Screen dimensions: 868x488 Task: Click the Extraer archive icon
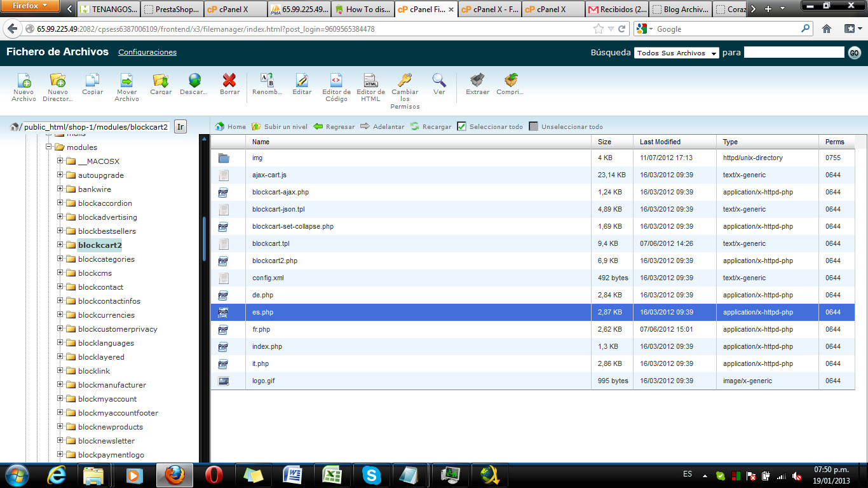pyautogui.click(x=477, y=81)
